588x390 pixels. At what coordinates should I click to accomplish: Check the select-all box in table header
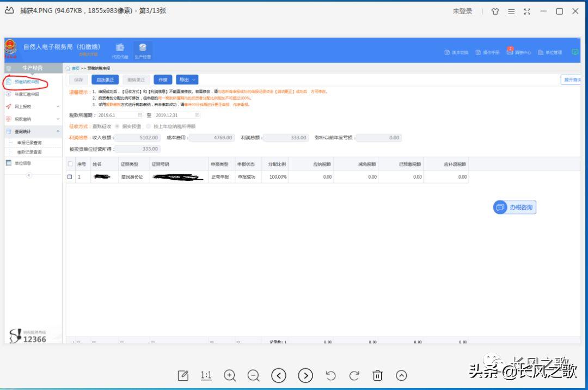point(70,164)
